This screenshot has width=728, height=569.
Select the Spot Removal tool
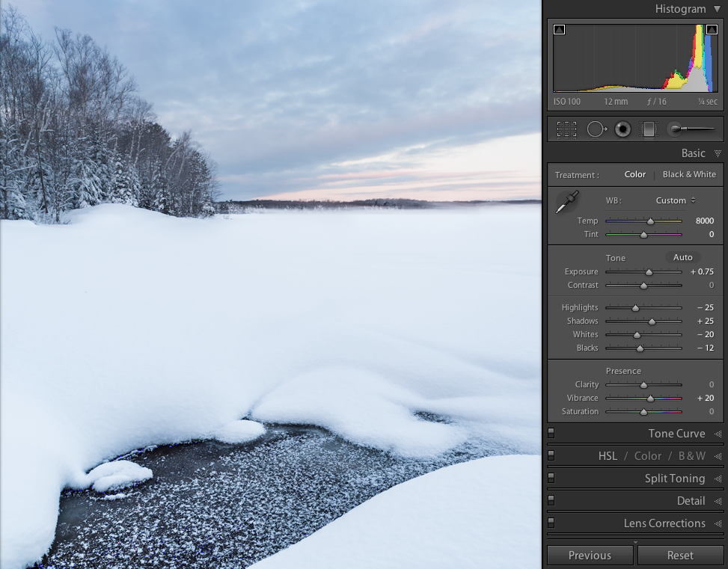coord(596,129)
